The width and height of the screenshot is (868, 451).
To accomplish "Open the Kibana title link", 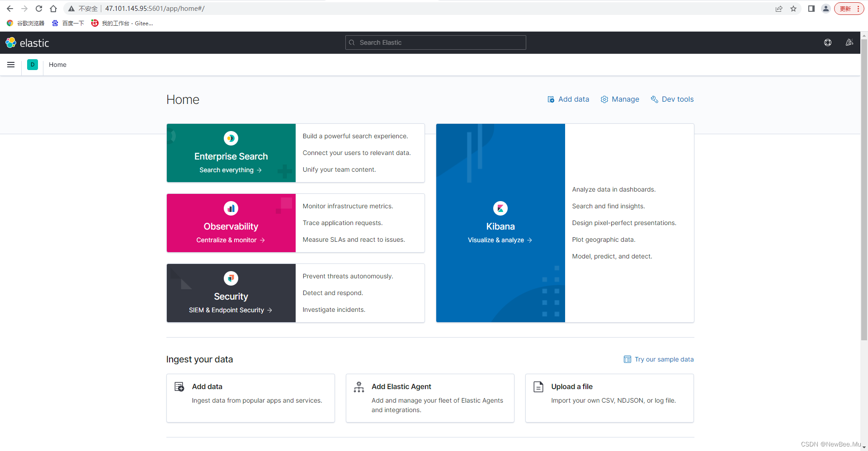I will click(500, 226).
